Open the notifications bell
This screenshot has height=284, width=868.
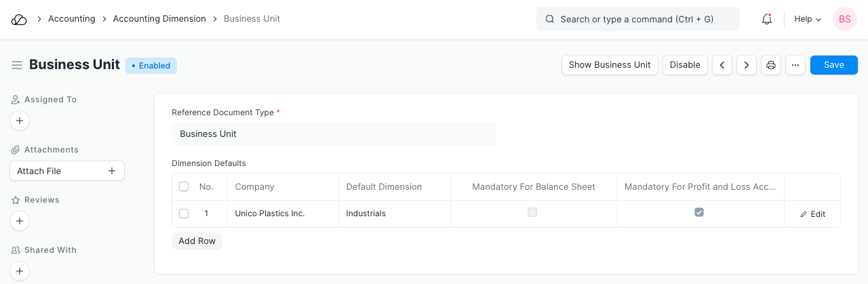(767, 20)
